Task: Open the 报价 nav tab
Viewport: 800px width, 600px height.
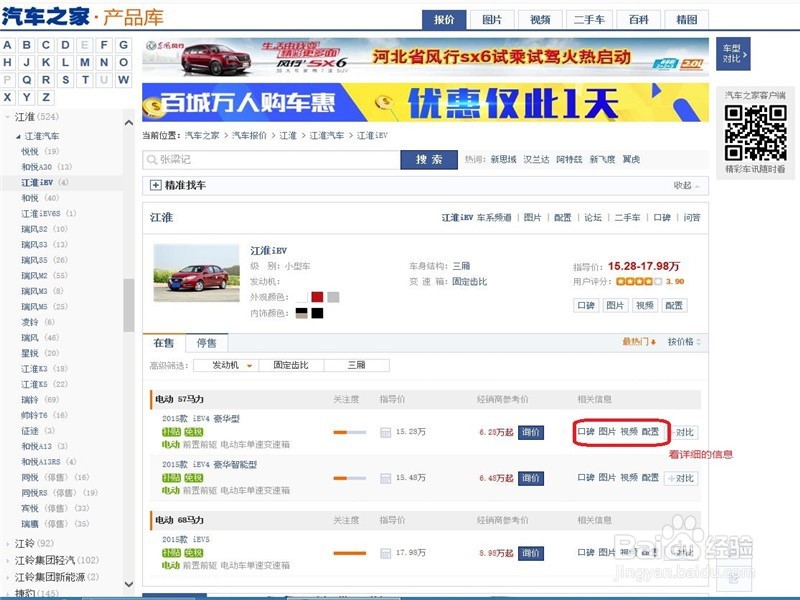Action: point(444,20)
